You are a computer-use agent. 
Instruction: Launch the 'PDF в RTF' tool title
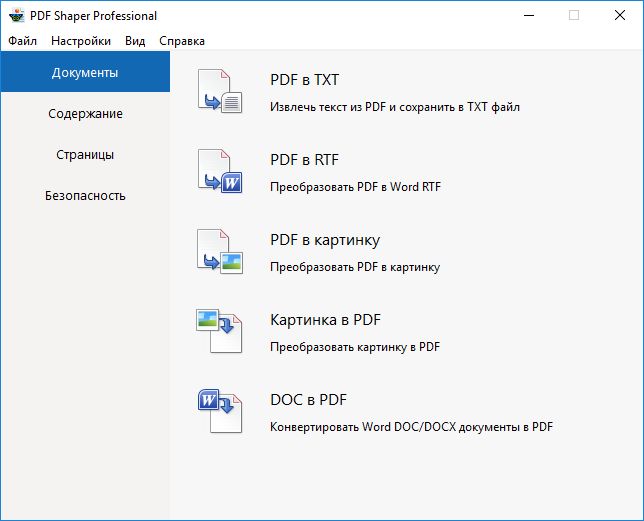[x=305, y=160]
